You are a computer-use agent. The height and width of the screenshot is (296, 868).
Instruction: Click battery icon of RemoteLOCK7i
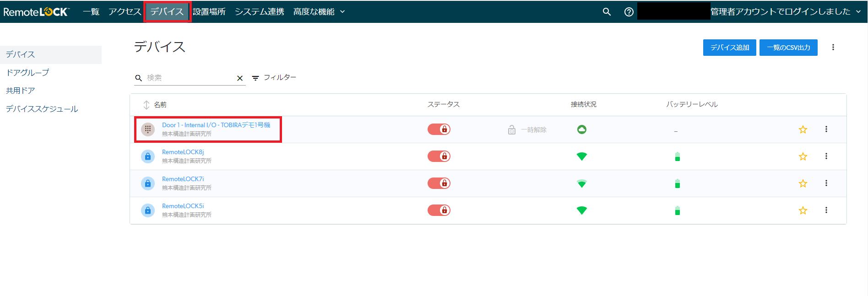[x=678, y=183]
